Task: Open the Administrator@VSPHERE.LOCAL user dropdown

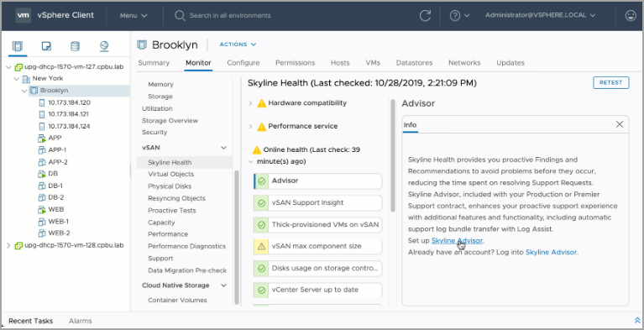Action: [541, 15]
